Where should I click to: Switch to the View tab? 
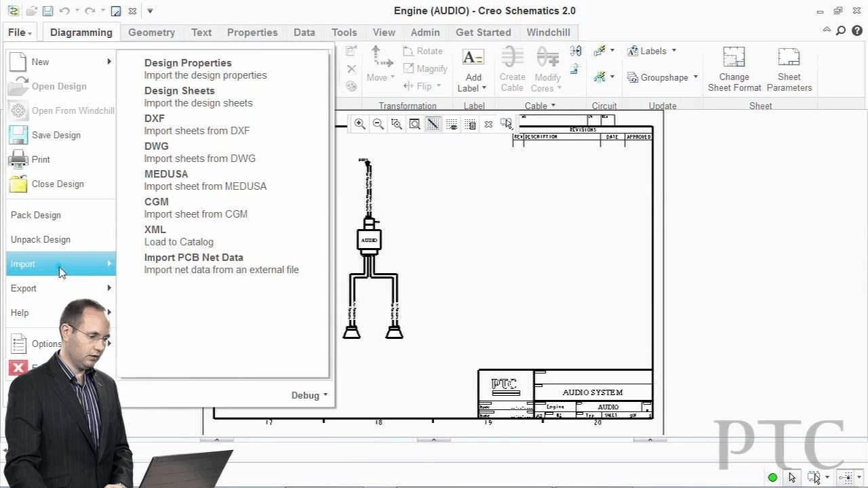[x=384, y=32]
